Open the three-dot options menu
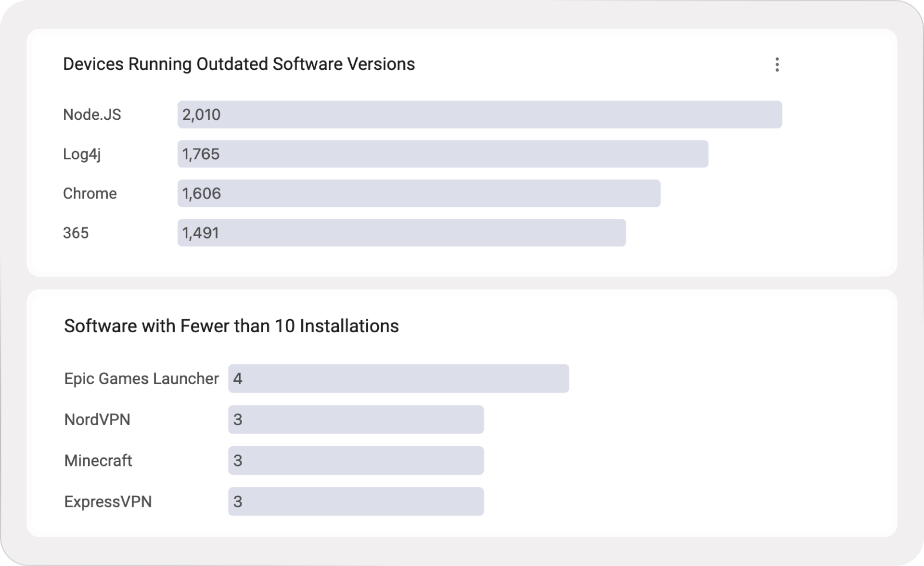Viewport: 924px width, 566px height. click(x=777, y=64)
